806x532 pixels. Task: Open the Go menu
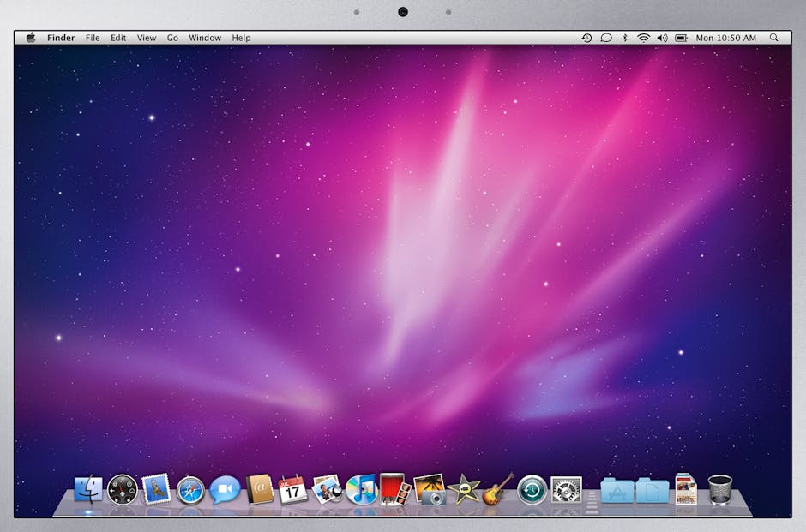pos(172,38)
